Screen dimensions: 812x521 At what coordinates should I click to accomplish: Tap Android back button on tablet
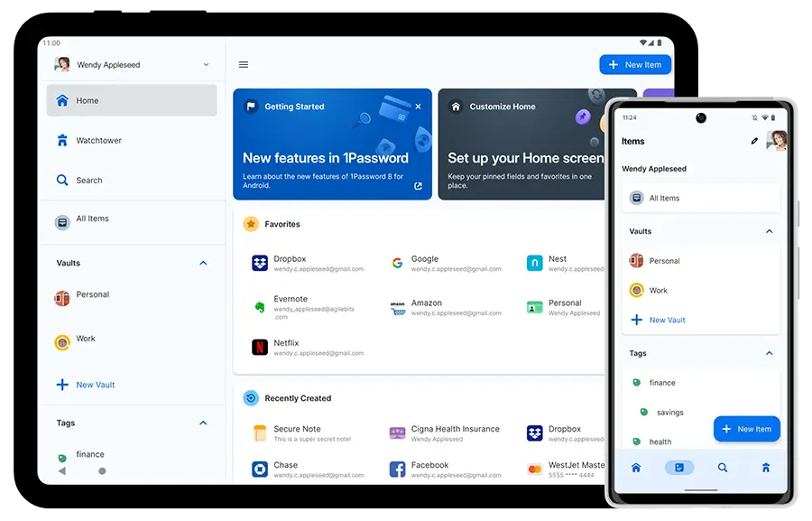(62, 471)
